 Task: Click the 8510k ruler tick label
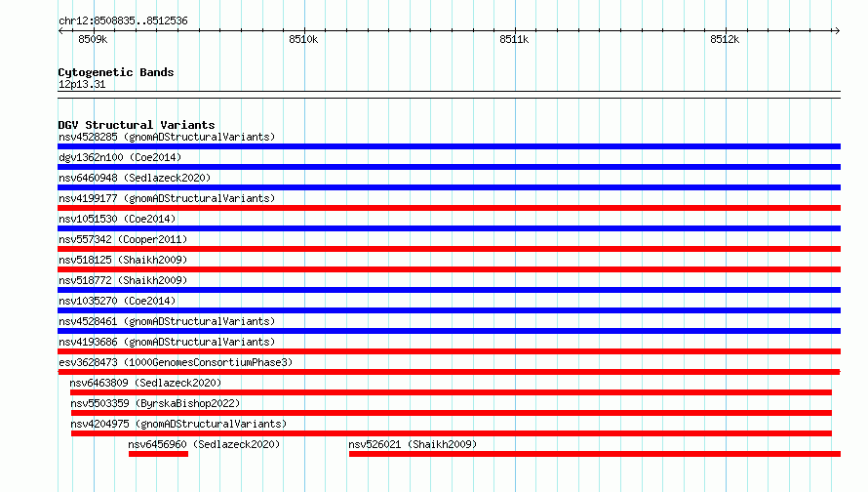[x=303, y=39]
